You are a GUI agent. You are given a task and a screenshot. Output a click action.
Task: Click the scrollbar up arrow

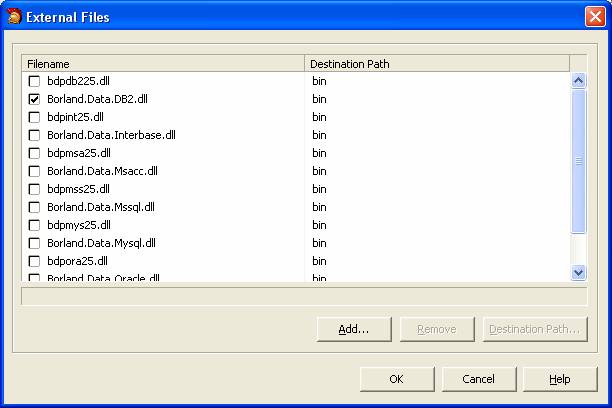(578, 81)
